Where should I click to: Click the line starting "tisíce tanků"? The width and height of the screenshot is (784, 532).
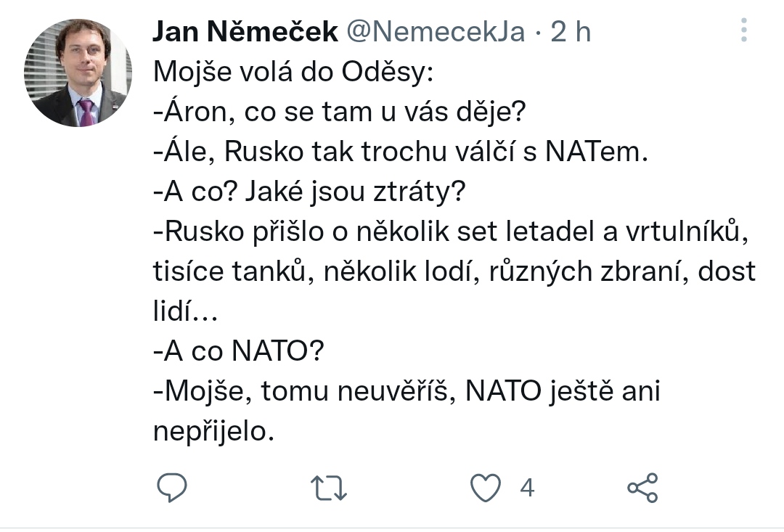454,273
